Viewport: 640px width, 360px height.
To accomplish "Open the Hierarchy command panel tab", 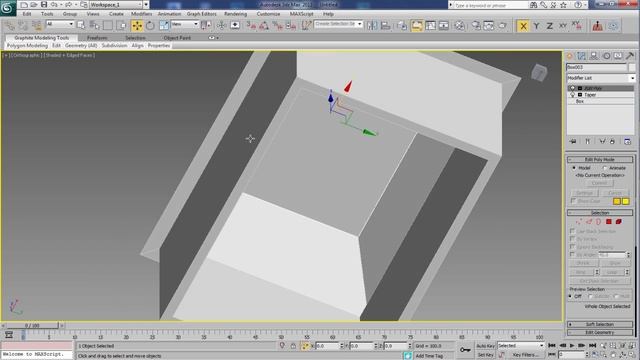I will (594, 56).
